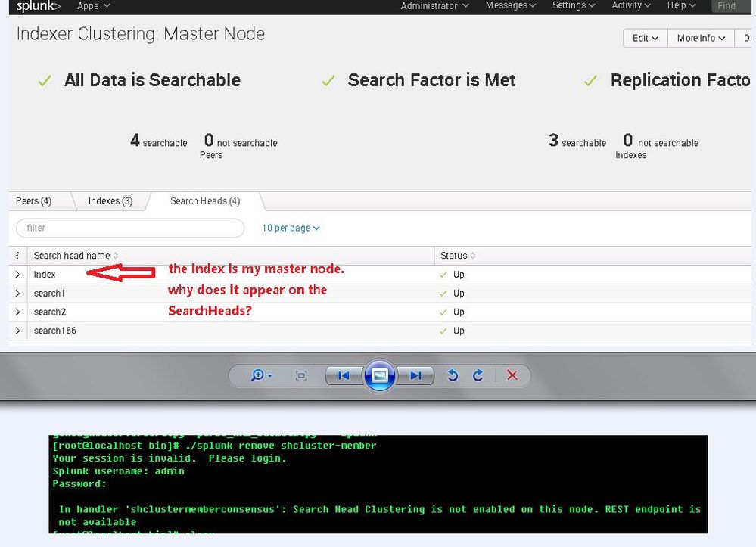The width and height of the screenshot is (756, 547).
Task: Open the Apps menu
Action: [93, 6]
